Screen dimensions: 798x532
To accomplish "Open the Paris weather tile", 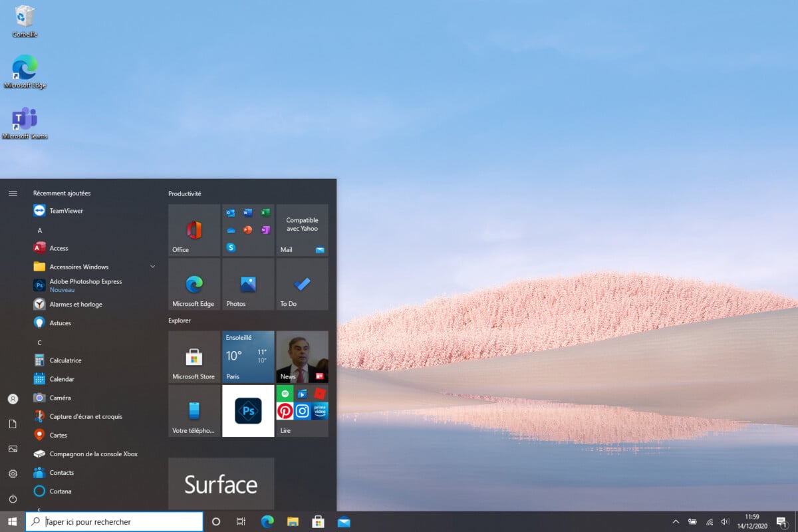I will point(248,357).
